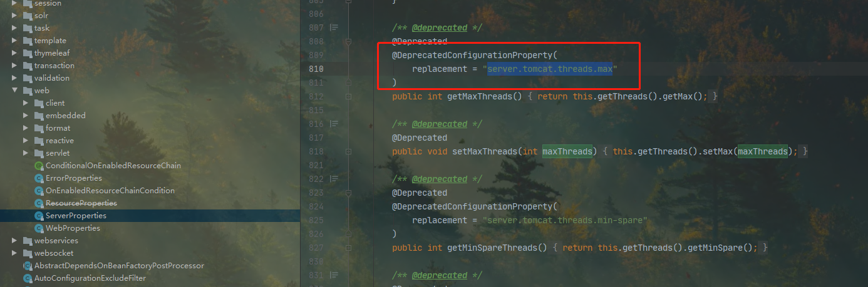
Task: Click folded body "{ return this.getThreads().getMinSpare(); }"
Action: [x=660, y=248]
